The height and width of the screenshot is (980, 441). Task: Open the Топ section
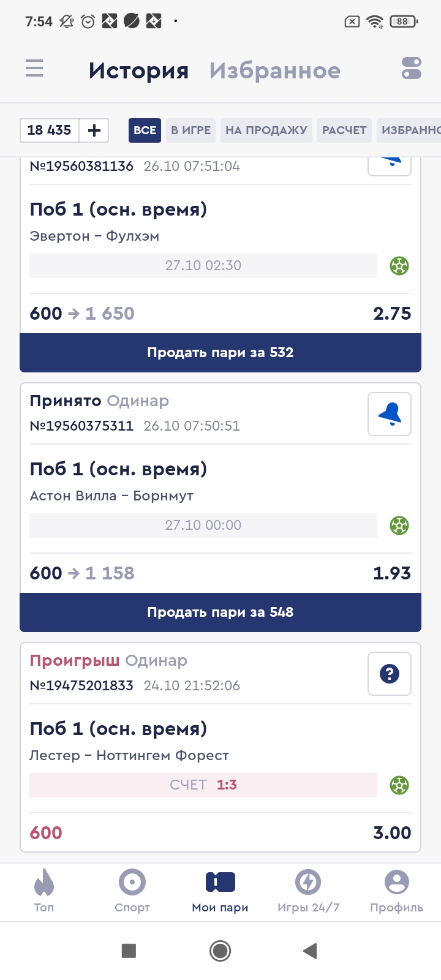tap(43, 891)
